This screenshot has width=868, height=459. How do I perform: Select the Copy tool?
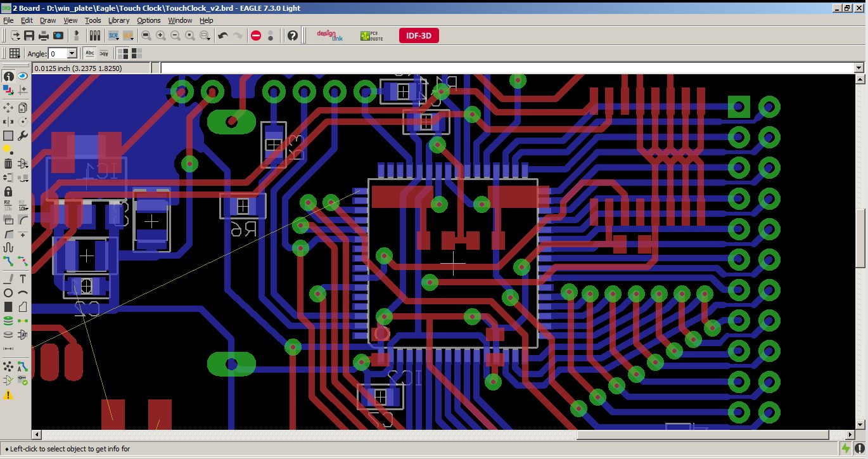23,108
